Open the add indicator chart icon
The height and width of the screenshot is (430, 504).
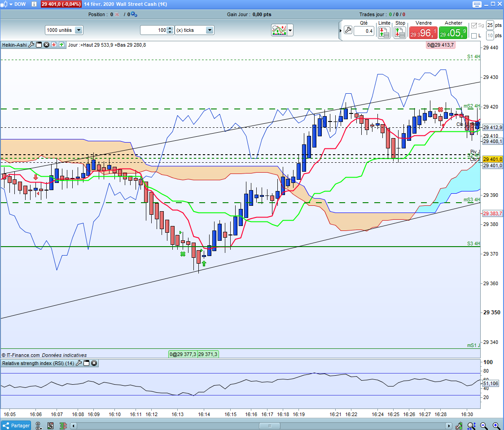point(279,30)
